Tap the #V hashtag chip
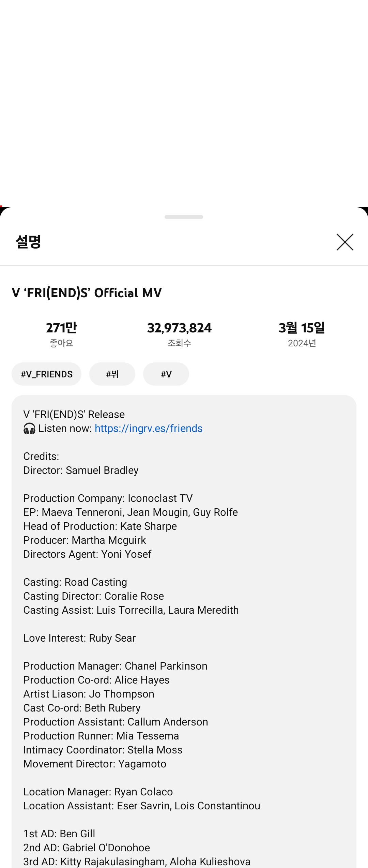This screenshot has width=368, height=868. click(x=166, y=374)
